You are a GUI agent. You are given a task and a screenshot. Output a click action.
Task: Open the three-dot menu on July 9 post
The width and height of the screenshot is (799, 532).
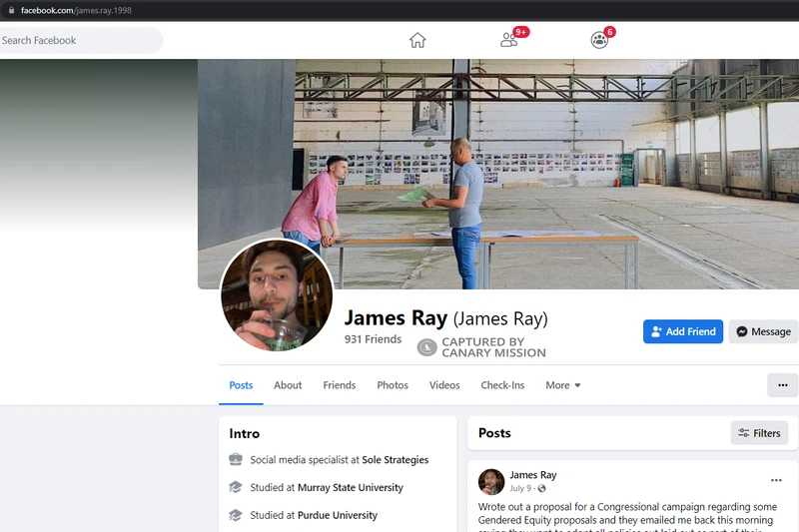(776, 480)
